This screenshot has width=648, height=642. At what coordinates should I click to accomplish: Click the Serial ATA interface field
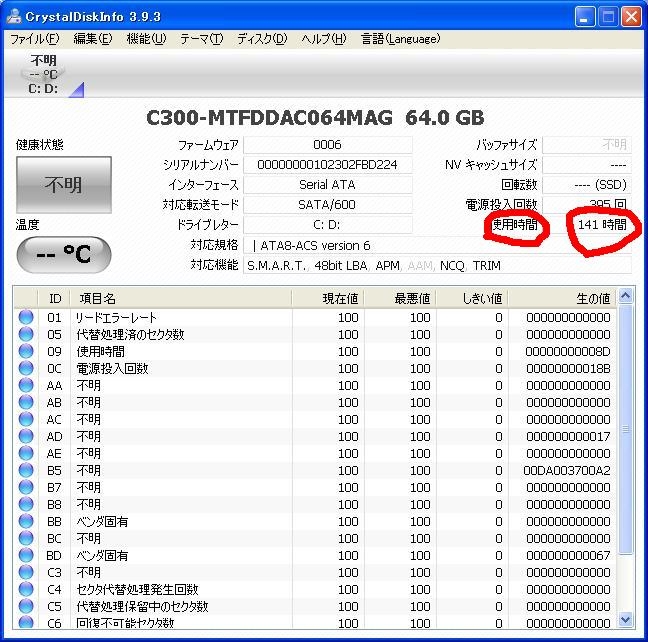pos(328,184)
